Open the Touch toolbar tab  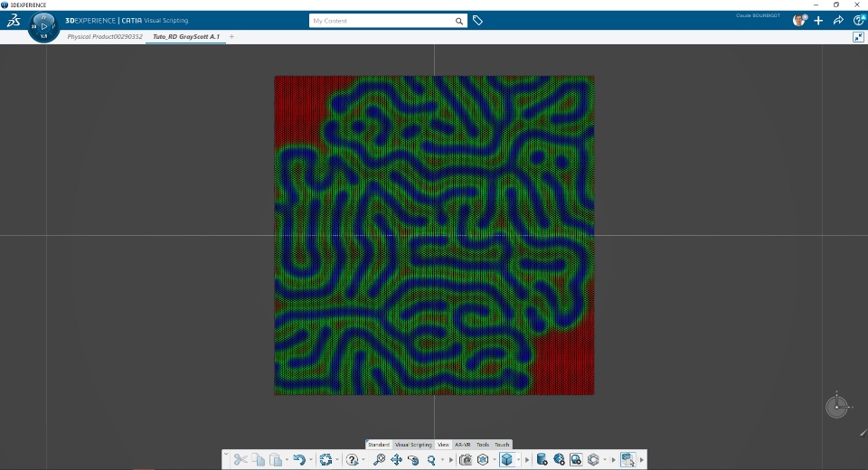click(x=502, y=445)
